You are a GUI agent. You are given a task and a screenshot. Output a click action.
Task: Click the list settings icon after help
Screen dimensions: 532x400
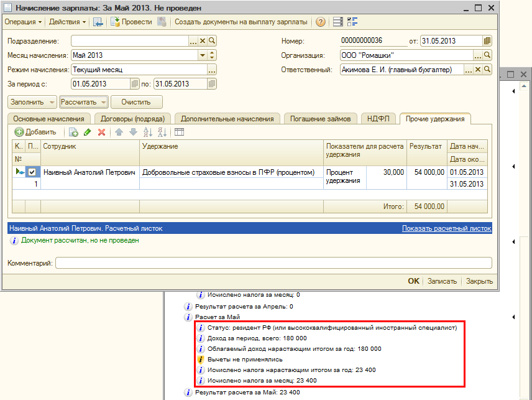pos(338,22)
